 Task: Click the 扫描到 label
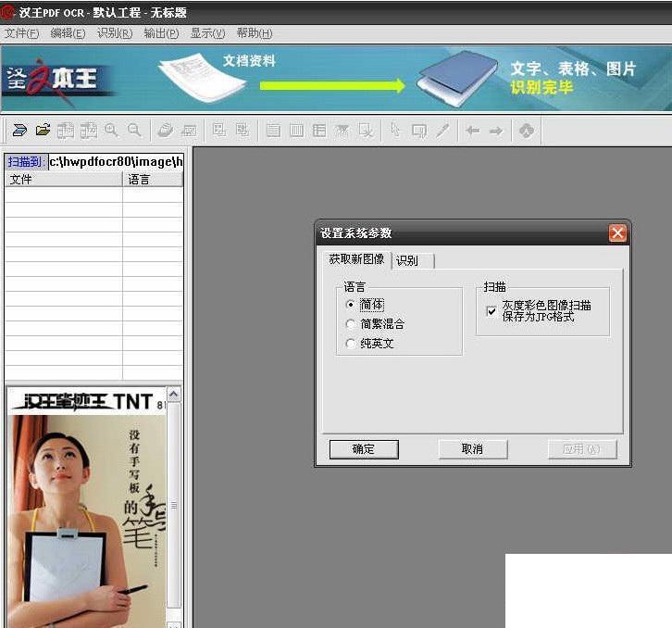25,162
